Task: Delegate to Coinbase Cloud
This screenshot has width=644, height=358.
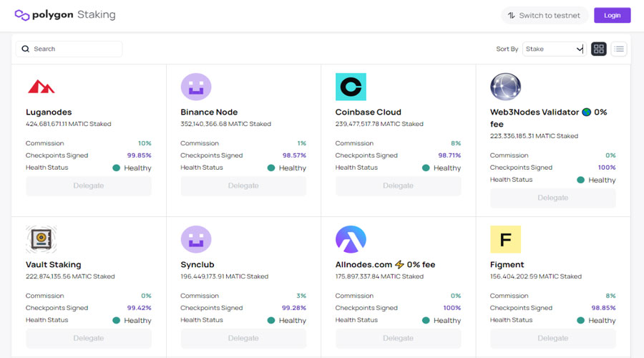Action: 399,185
